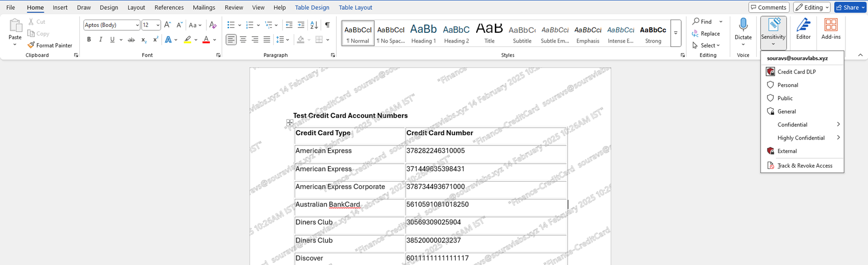Click the table move handle
The height and width of the screenshot is (265, 868).
point(290,123)
